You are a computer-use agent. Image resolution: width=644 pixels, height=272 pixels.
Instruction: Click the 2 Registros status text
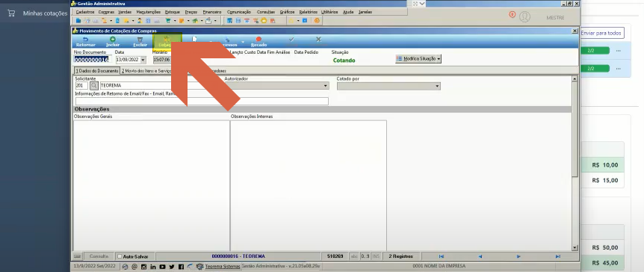point(401,256)
